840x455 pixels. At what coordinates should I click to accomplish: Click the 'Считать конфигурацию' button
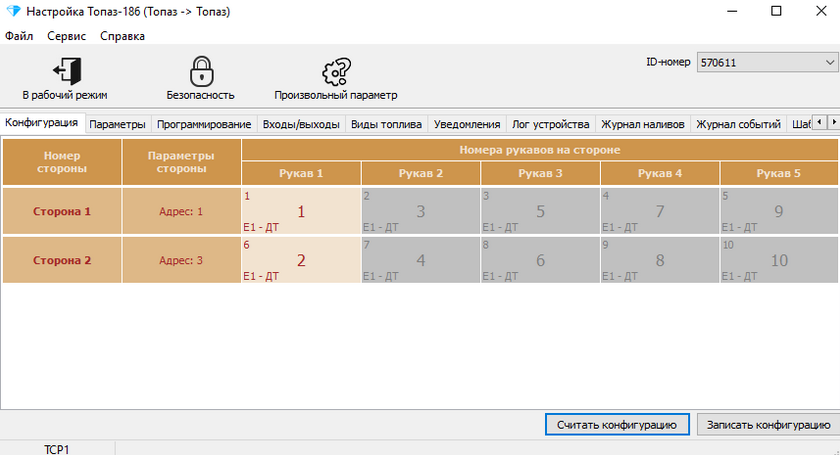click(617, 424)
